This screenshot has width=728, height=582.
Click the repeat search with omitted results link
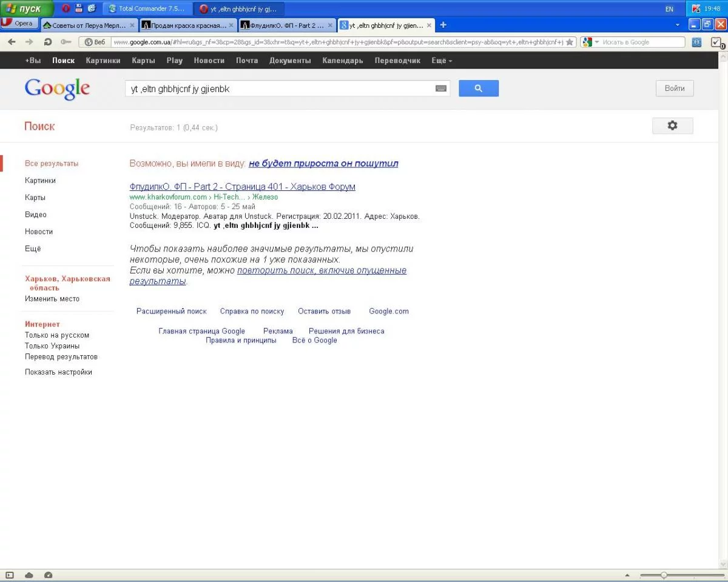tap(268, 276)
